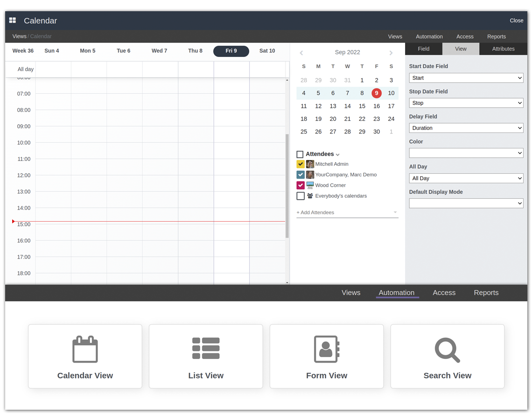This screenshot has height=420, width=532.
Task: Switch to the Attributes tab
Action: pos(503,49)
